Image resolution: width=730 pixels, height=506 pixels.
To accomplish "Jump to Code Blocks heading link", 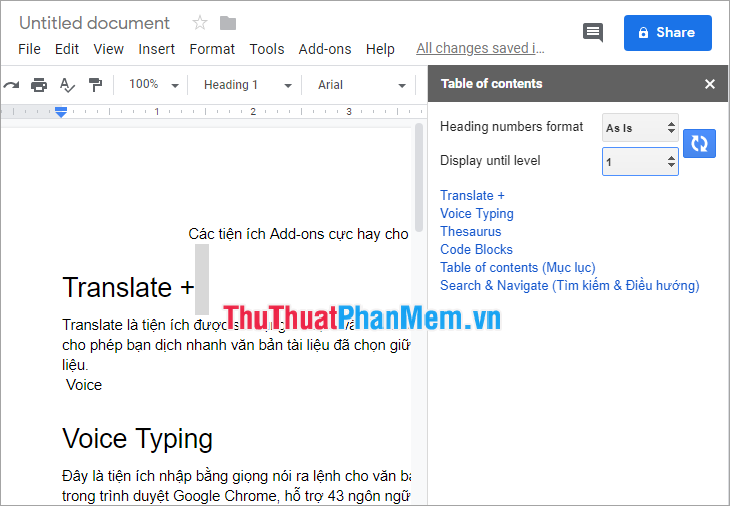I will click(x=476, y=250).
